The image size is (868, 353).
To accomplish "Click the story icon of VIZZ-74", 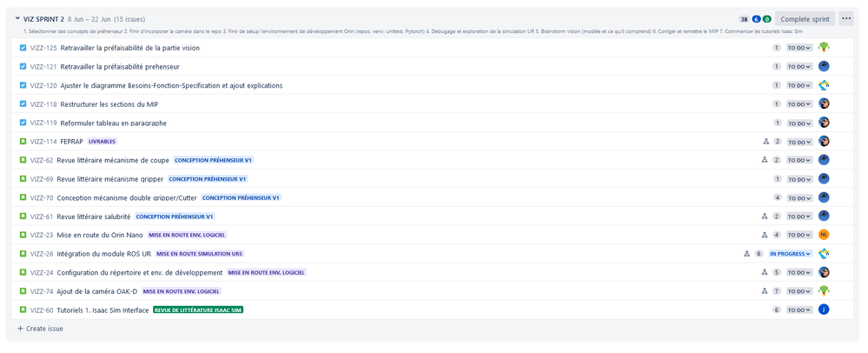I will (x=23, y=291).
